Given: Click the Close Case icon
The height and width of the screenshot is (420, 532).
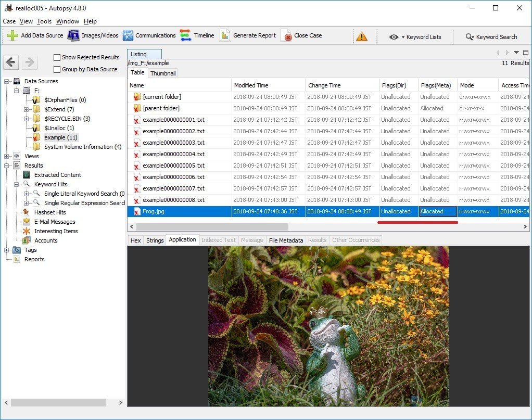Looking at the screenshot, I should [287, 36].
